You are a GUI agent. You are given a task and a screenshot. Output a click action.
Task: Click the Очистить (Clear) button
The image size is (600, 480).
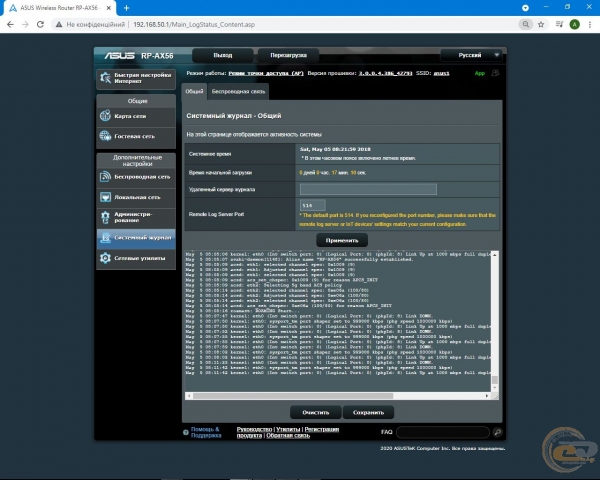pyautogui.click(x=316, y=412)
